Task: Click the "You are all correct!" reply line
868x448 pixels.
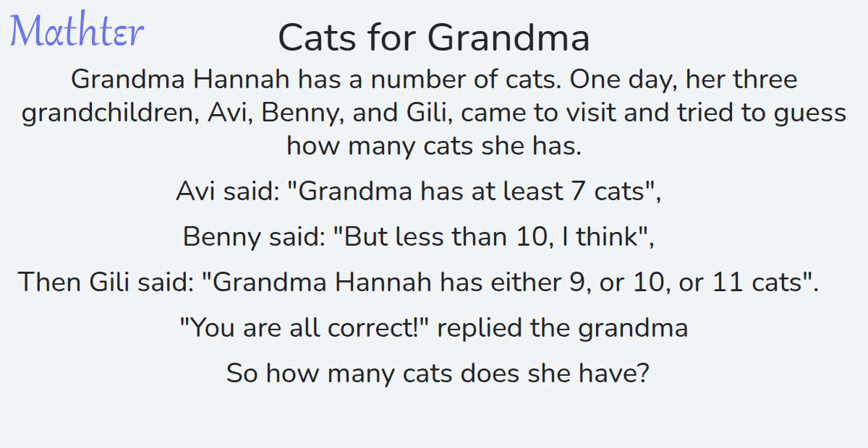Action: coord(433,328)
